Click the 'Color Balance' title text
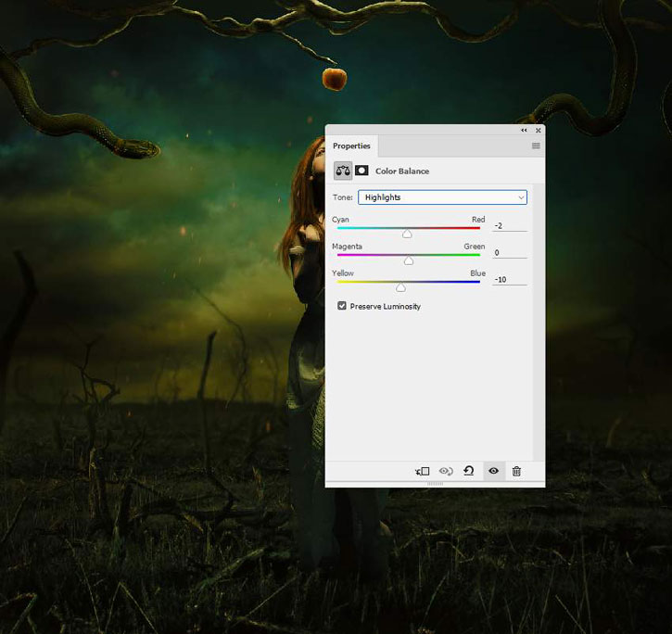Viewport: 672px width, 634px height. [402, 171]
